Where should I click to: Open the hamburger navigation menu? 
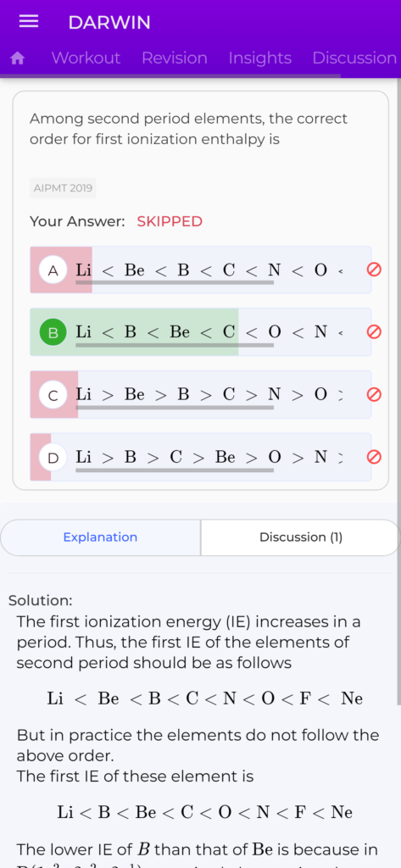tap(29, 21)
